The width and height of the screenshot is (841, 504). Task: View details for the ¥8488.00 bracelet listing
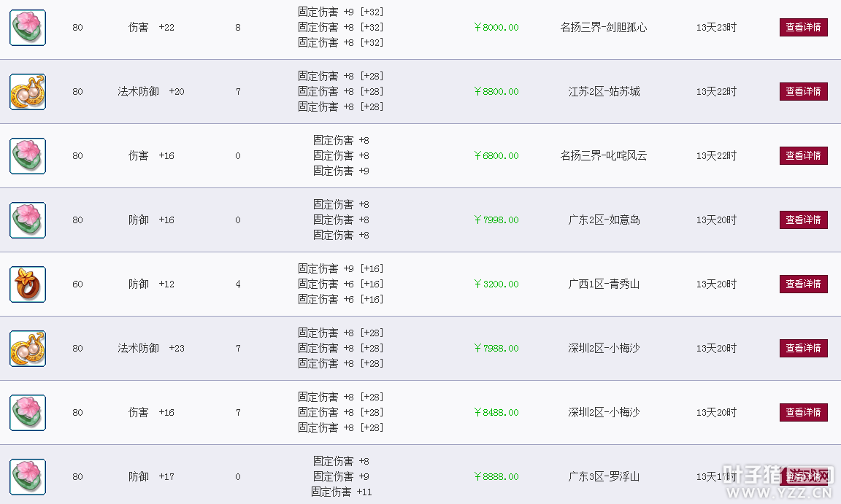point(804,412)
